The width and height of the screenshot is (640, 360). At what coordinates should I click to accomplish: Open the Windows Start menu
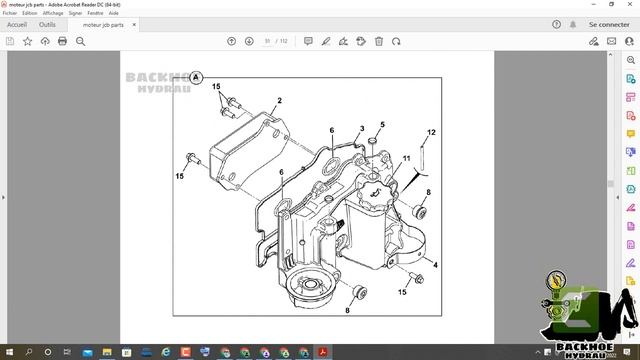[x=9, y=352]
